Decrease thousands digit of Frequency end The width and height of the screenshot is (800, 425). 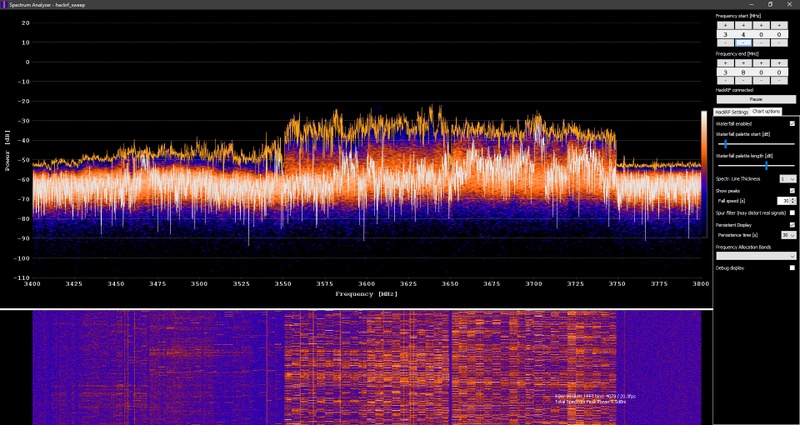tap(726, 81)
